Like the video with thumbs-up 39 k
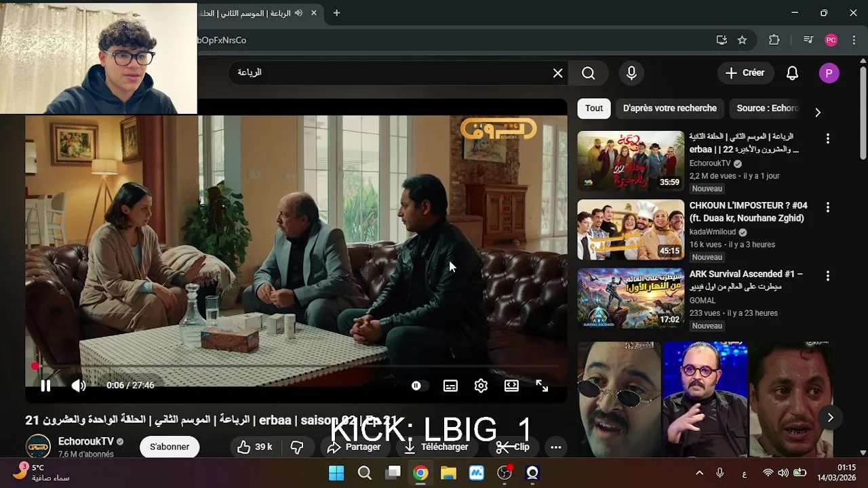 point(254,447)
